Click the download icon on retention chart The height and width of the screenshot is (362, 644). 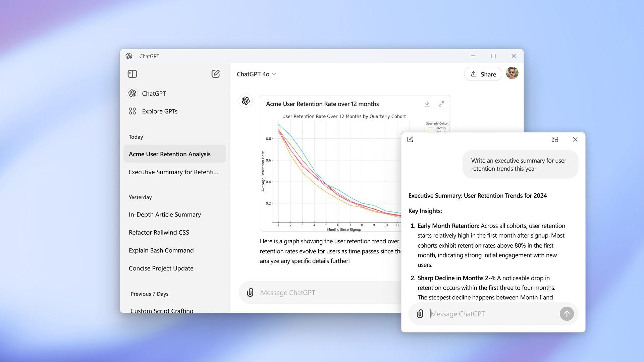[427, 104]
